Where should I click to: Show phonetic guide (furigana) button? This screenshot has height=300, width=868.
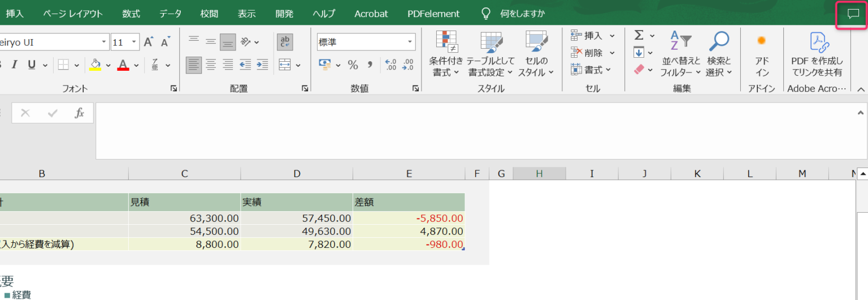click(x=155, y=65)
